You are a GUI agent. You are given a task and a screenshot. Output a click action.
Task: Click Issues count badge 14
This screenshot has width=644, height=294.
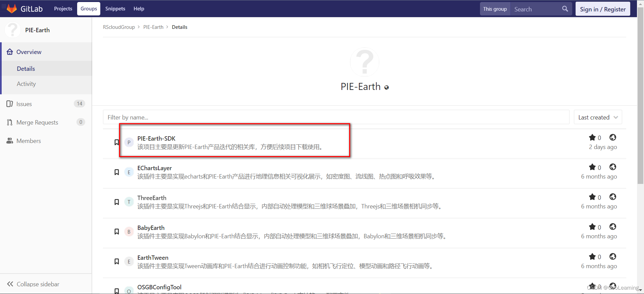coord(79,103)
